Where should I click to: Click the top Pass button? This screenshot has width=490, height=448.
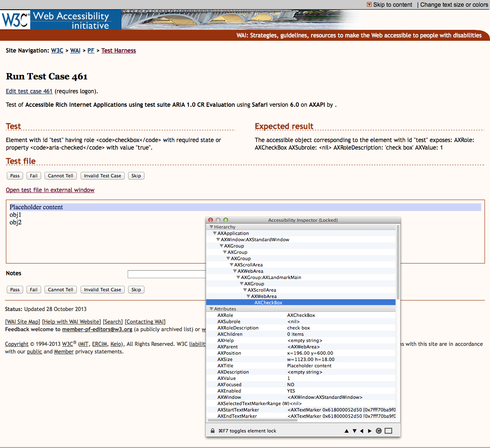15,176
